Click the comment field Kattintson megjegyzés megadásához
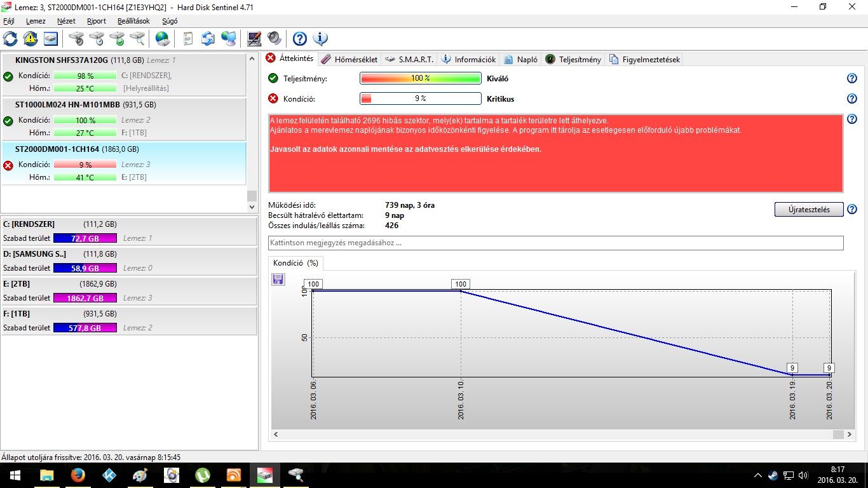The image size is (868, 488). (556, 243)
